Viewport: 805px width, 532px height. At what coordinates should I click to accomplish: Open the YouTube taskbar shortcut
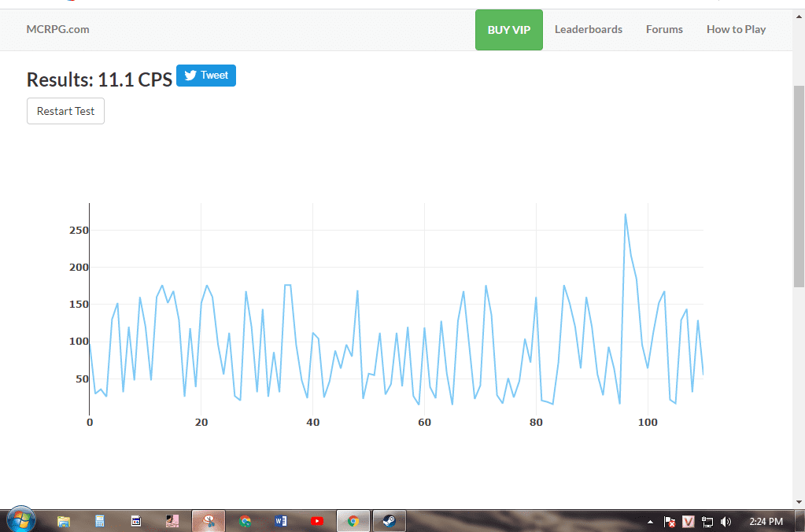[317, 521]
